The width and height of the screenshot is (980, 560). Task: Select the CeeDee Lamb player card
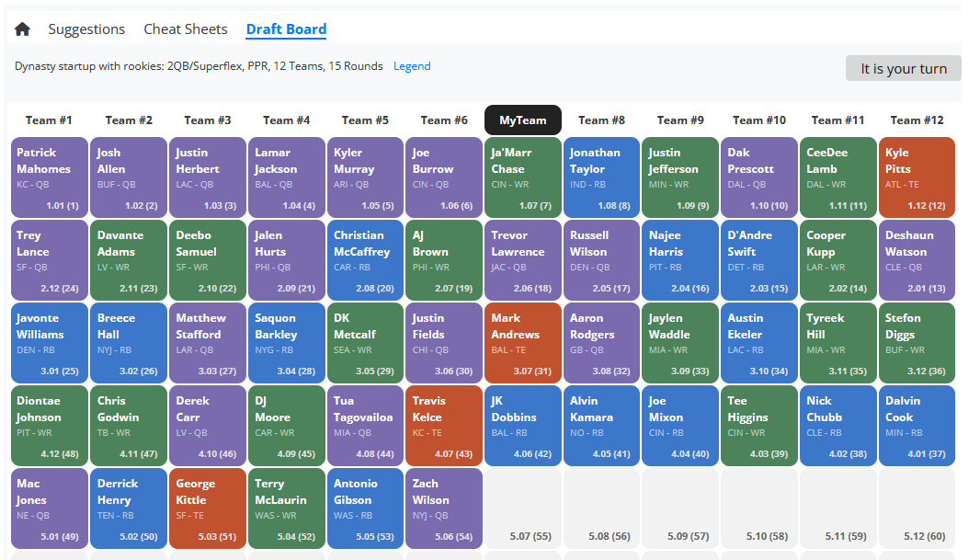coord(838,177)
